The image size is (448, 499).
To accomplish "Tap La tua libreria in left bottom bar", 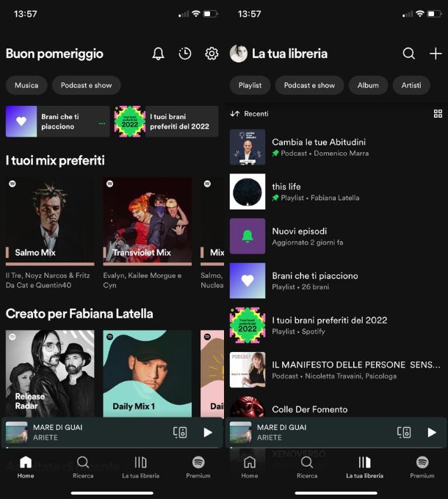I will (x=140, y=467).
